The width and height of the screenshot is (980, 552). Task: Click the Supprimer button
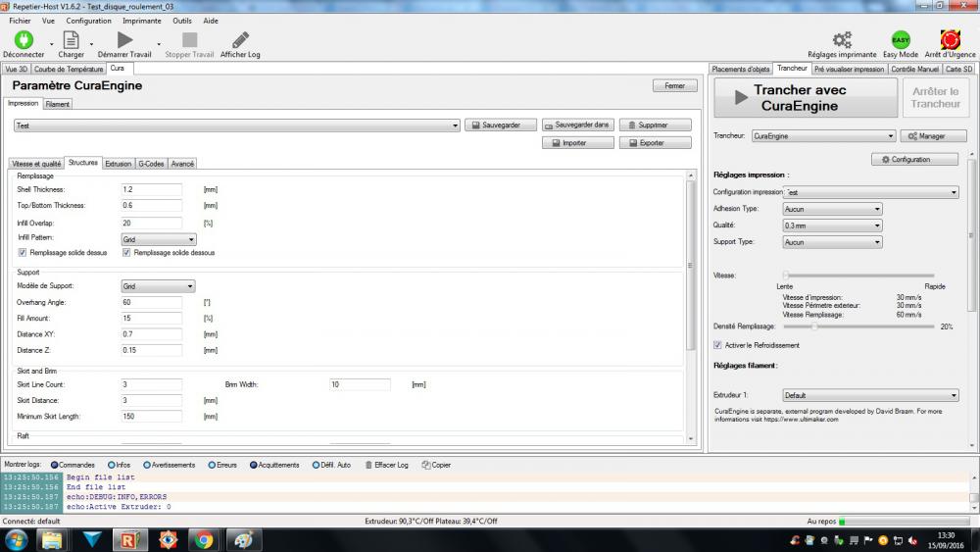pos(655,125)
